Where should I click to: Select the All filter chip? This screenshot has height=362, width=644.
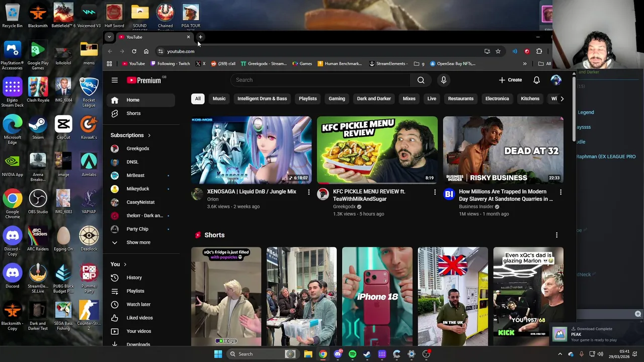pos(198,99)
